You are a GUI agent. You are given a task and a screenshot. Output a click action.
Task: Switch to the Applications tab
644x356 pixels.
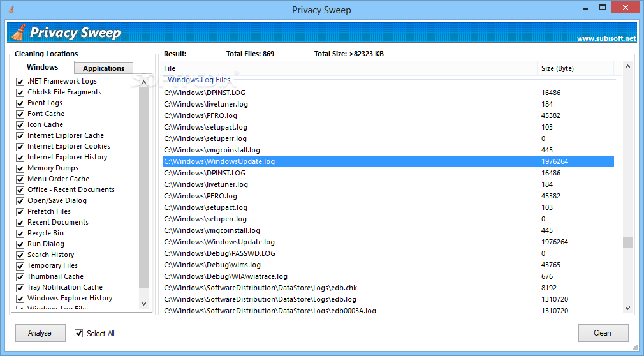(103, 68)
